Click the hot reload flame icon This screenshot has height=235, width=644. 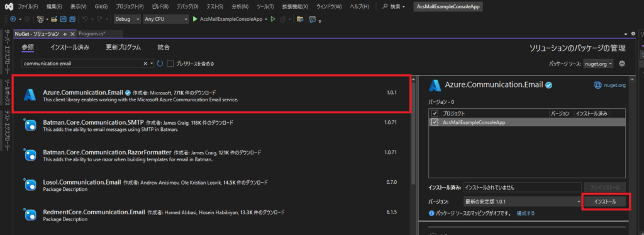click(x=282, y=20)
